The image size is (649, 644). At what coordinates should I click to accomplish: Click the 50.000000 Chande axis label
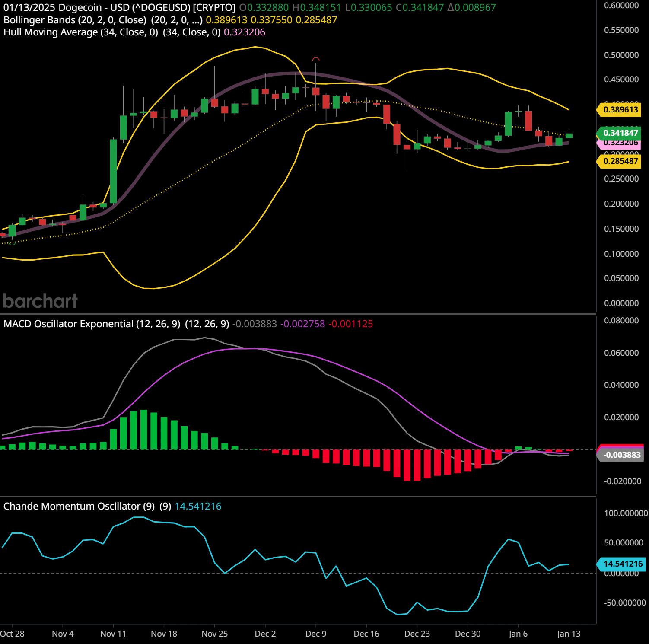point(624,542)
